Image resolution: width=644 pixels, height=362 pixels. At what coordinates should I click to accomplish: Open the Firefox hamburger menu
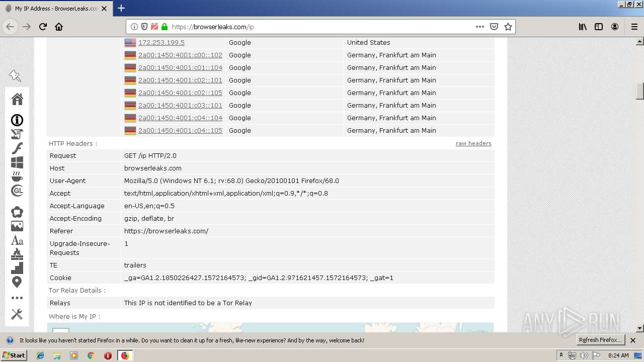[x=634, y=27]
